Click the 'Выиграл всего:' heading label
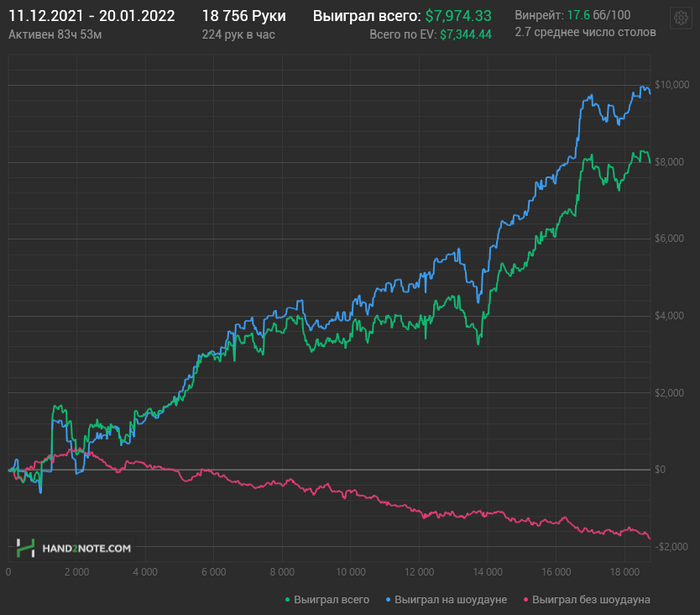Screen dimensions: 700x615 tap(367, 16)
